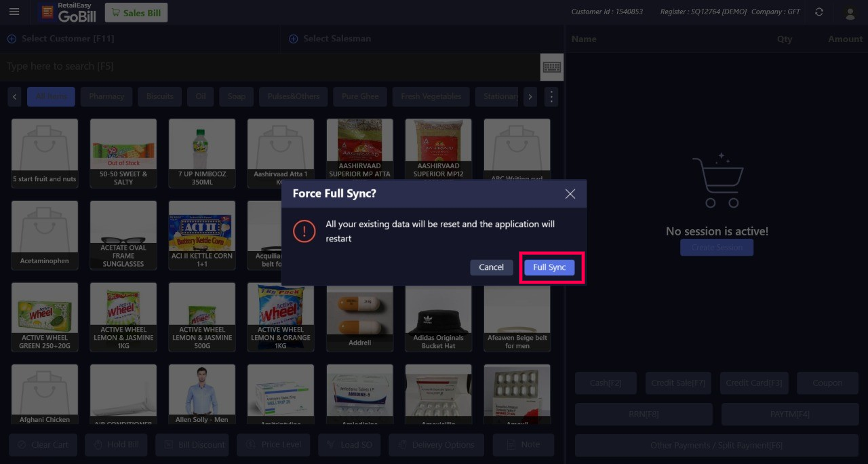
Task: Click Hold Bill button
Action: 115,445
